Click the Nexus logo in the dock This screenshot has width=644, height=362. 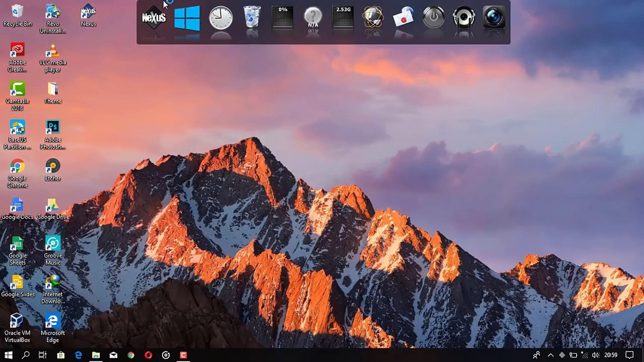[154, 18]
